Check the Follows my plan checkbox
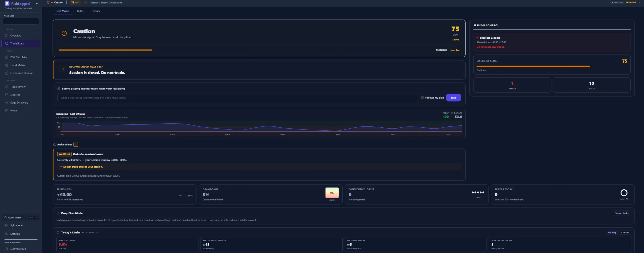Image resolution: width=644 pixels, height=253 pixels. (x=423, y=98)
